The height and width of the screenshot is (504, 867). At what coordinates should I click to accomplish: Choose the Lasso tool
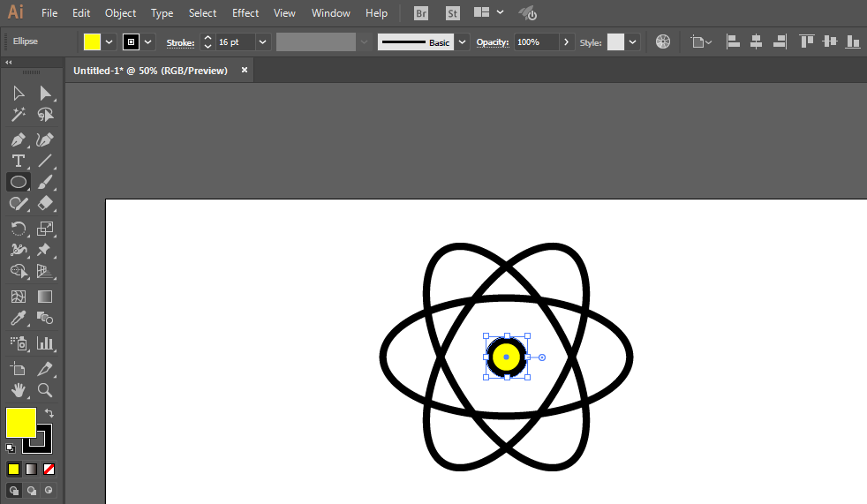click(x=45, y=115)
